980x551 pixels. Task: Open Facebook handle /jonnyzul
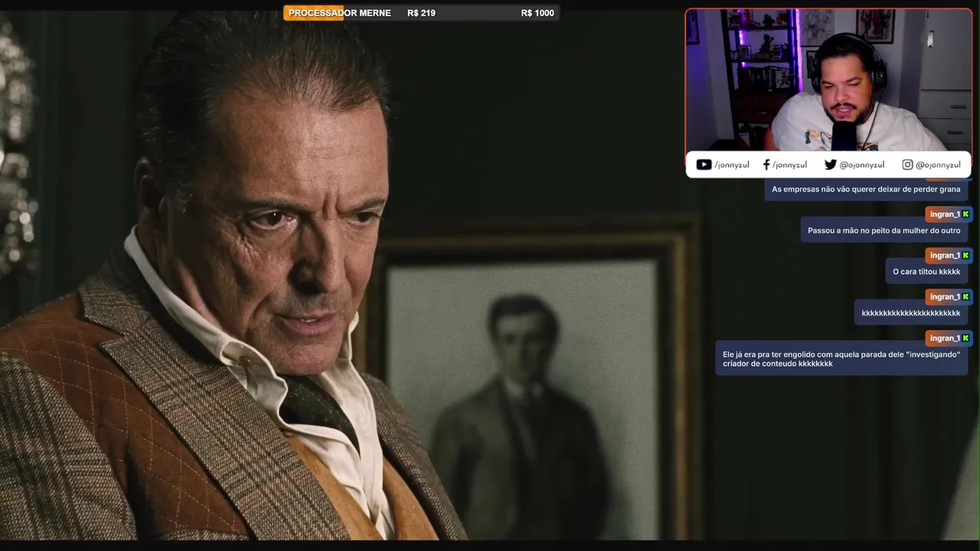click(789, 165)
